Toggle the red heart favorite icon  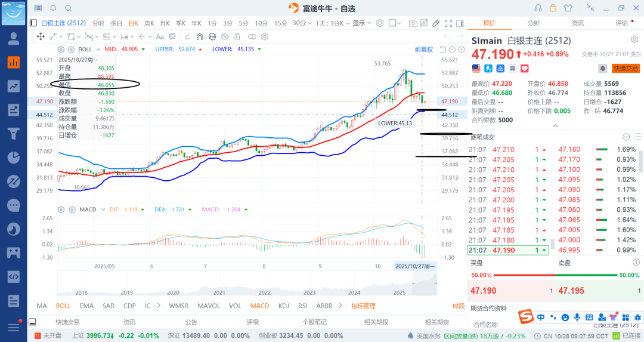tap(525, 69)
